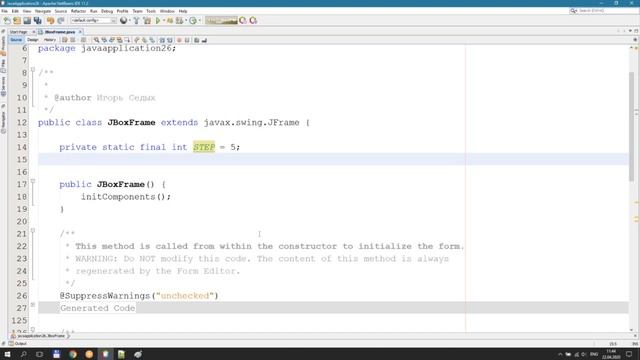Switch to the Start Page tab
Screen dimensions: 640x360
coord(19,32)
